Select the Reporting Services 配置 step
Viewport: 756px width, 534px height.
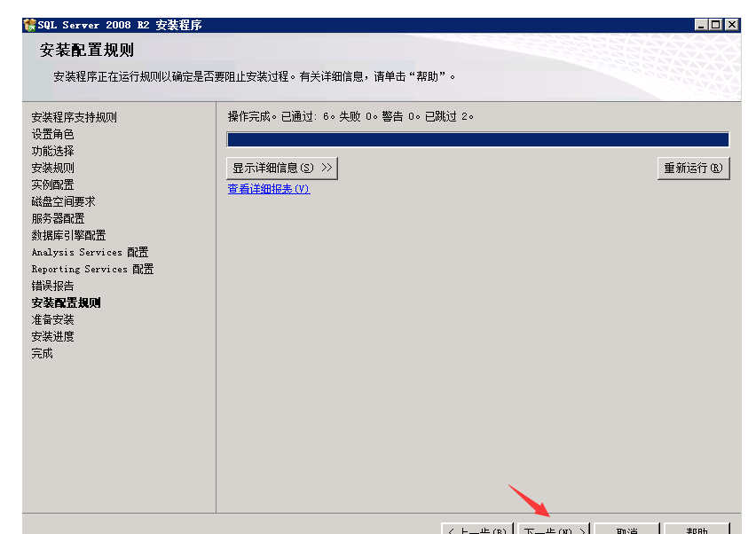point(92,269)
